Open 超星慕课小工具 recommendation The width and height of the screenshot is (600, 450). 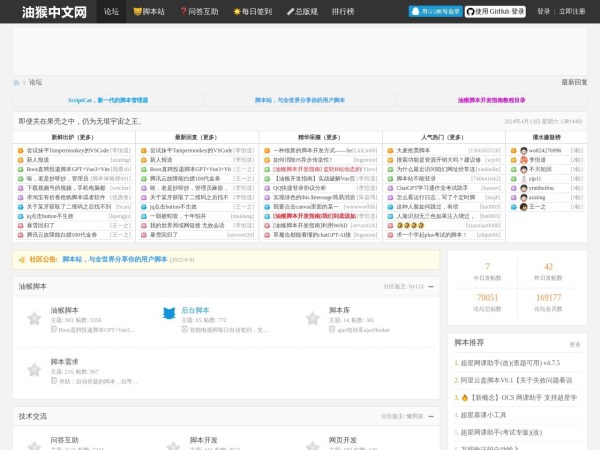[483, 415]
